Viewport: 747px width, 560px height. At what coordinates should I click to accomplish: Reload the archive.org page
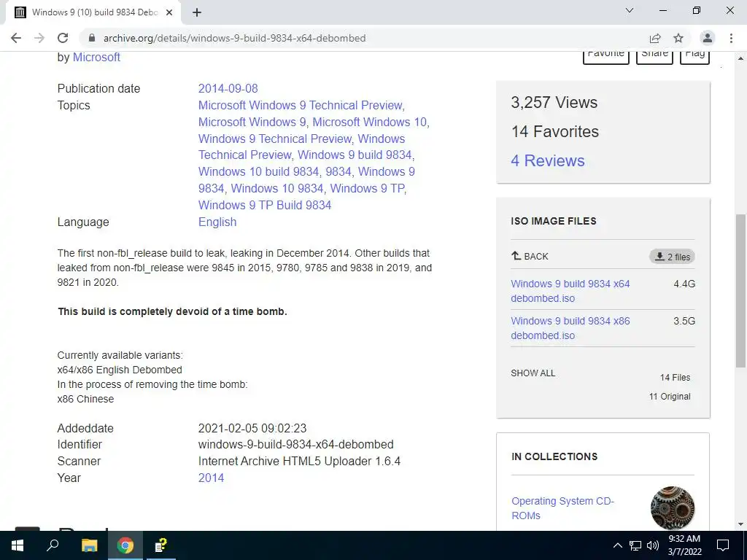63,38
